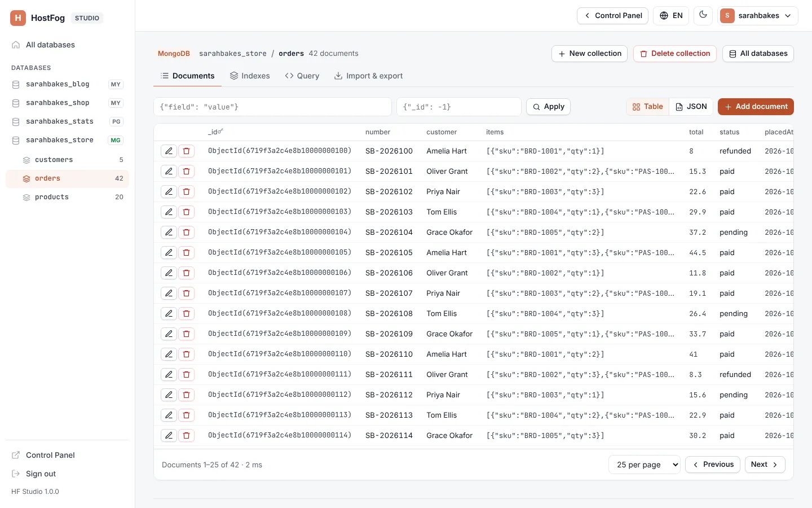
Task: Switch to JSON view
Action: click(x=691, y=107)
